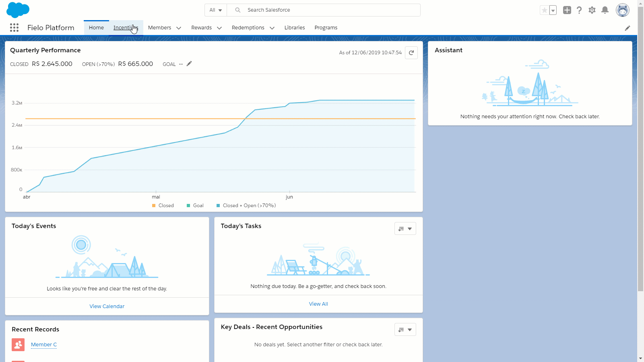
Task: Click Key Deals - Recent Opportunities heading
Action: coord(272,327)
